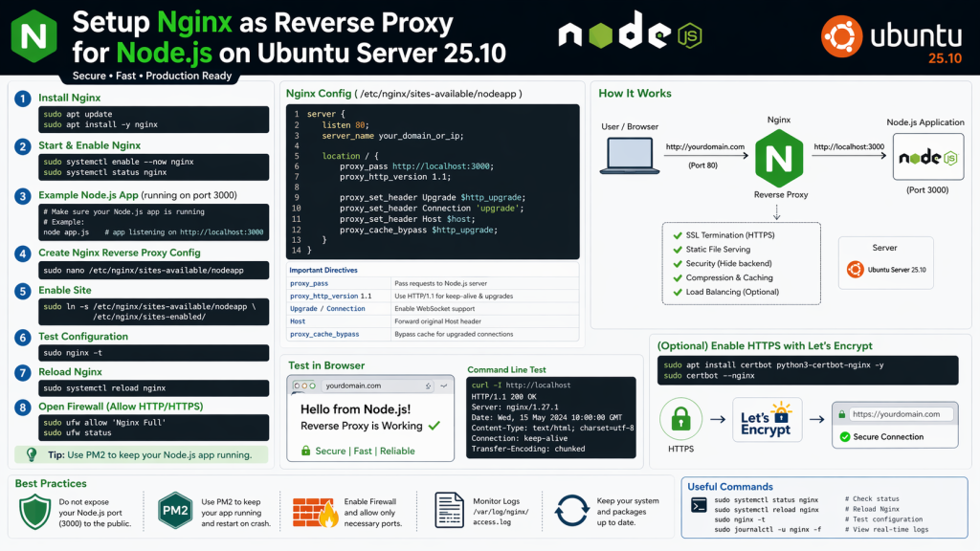Screen dimensions: 980x551
Task: Click the lightbulb Tip icon
Action: coord(31,454)
